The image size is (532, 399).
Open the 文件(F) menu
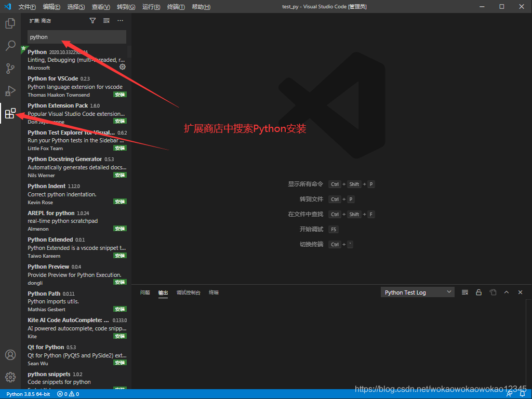click(x=27, y=7)
